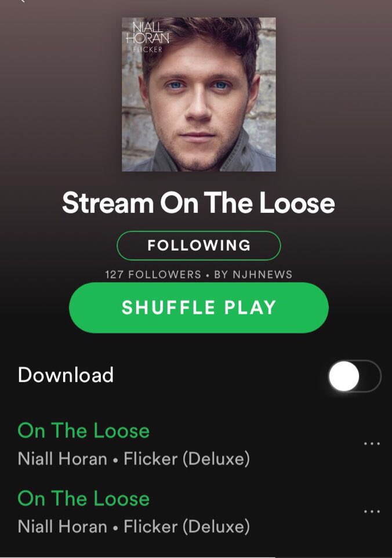
Task: Open the Niall Horan Flicker album cover
Action: tap(199, 95)
